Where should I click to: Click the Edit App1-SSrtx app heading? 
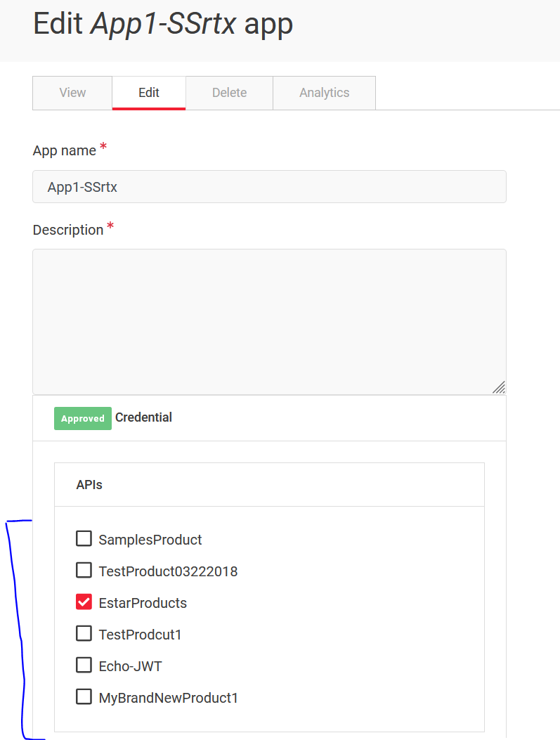tap(163, 23)
